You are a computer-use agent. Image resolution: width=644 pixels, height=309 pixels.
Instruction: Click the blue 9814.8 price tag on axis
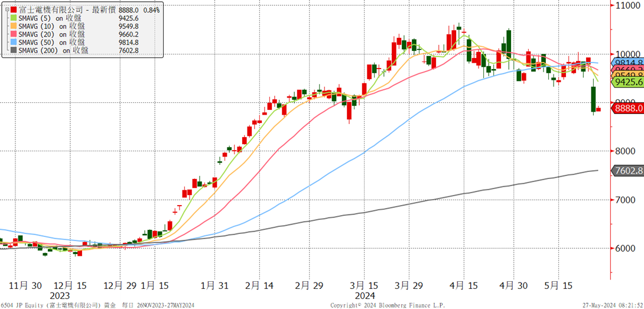tap(627, 63)
